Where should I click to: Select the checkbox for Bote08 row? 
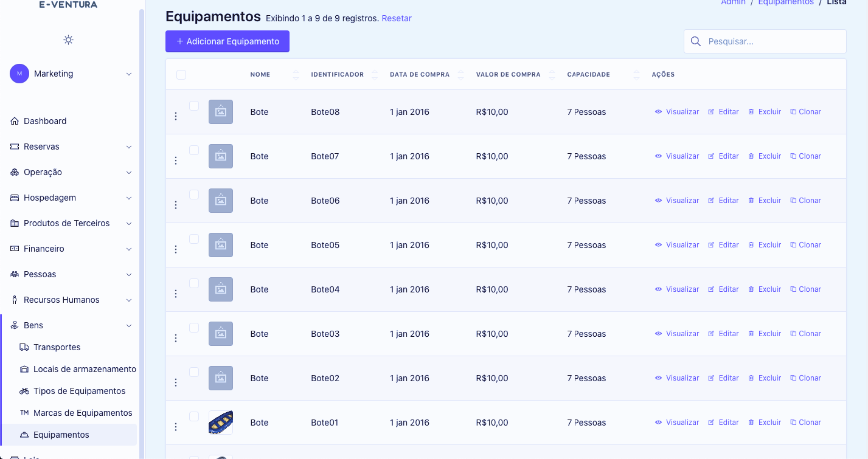[194, 106]
